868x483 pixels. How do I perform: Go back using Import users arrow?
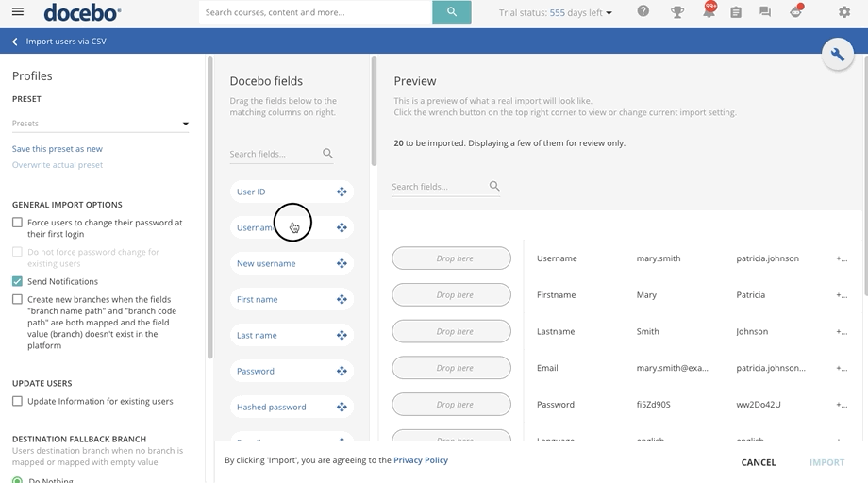click(15, 42)
